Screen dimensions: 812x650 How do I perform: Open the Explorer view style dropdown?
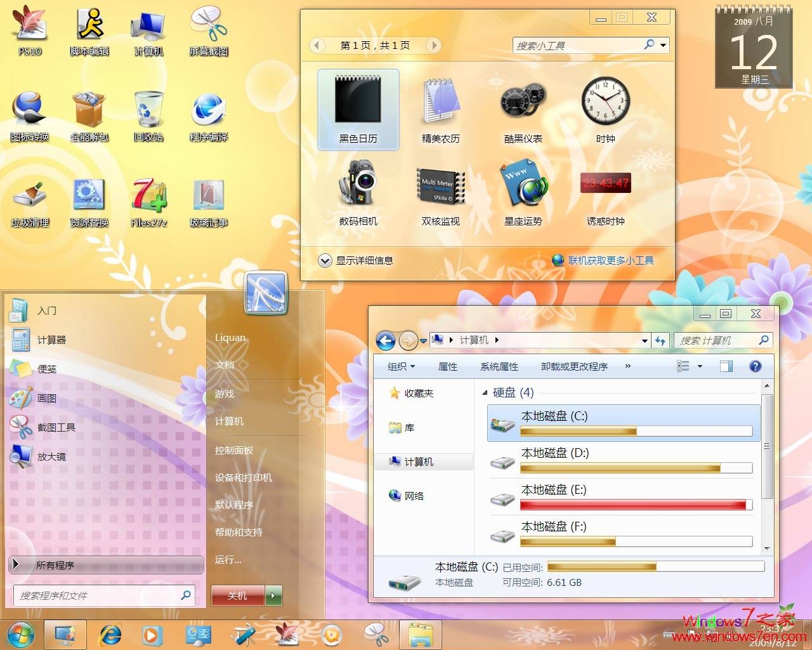[x=700, y=366]
